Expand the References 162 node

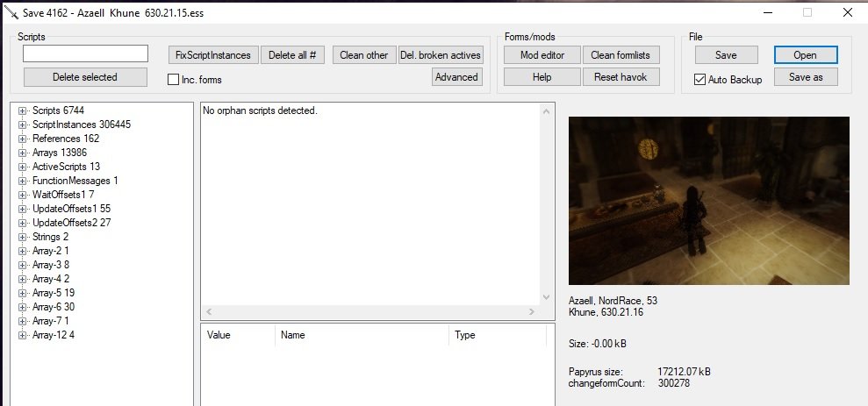coord(22,139)
